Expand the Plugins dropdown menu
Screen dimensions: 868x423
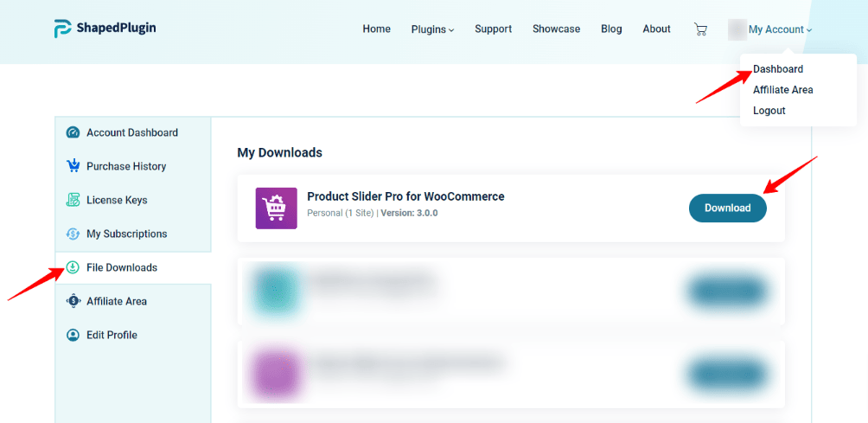432,29
